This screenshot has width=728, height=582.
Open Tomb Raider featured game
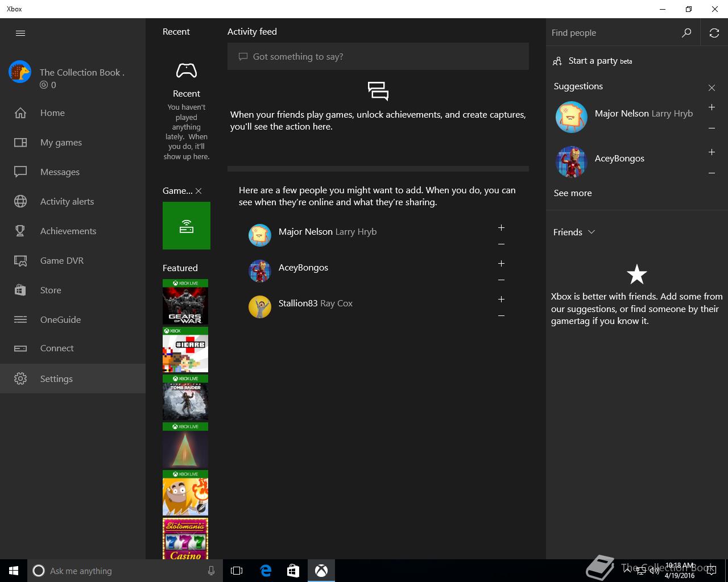[x=185, y=397]
